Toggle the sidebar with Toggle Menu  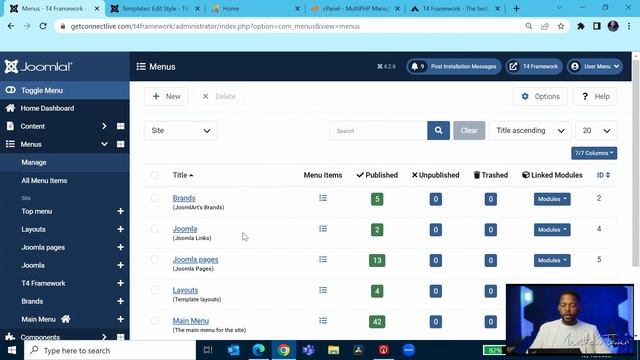(x=64, y=91)
